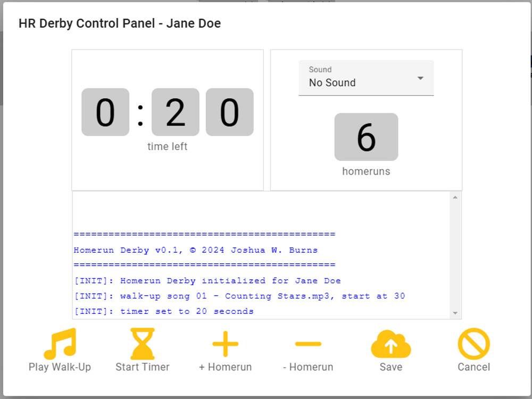The height and width of the screenshot is (399, 532).
Task: Click log line about walk-up song Counting Stars
Action: pyautogui.click(x=239, y=296)
